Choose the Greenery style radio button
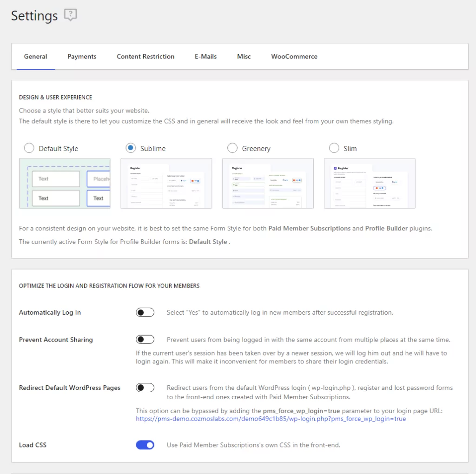 232,148
